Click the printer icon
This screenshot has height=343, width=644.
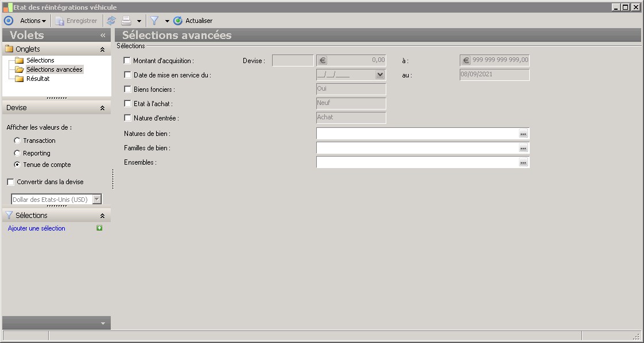tap(126, 21)
